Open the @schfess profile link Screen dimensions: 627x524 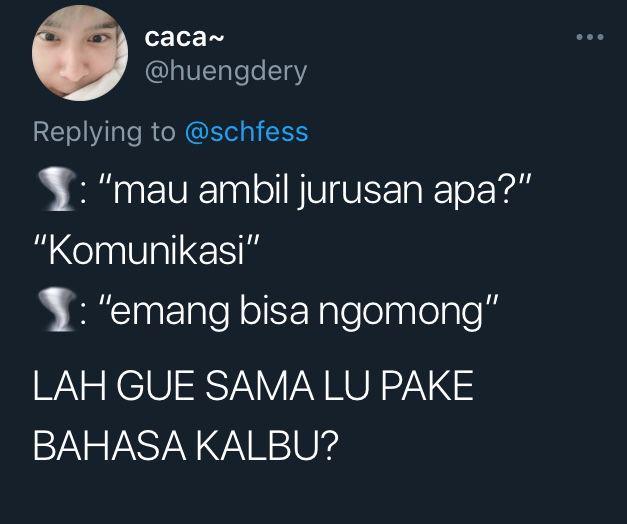pyautogui.click(x=246, y=132)
